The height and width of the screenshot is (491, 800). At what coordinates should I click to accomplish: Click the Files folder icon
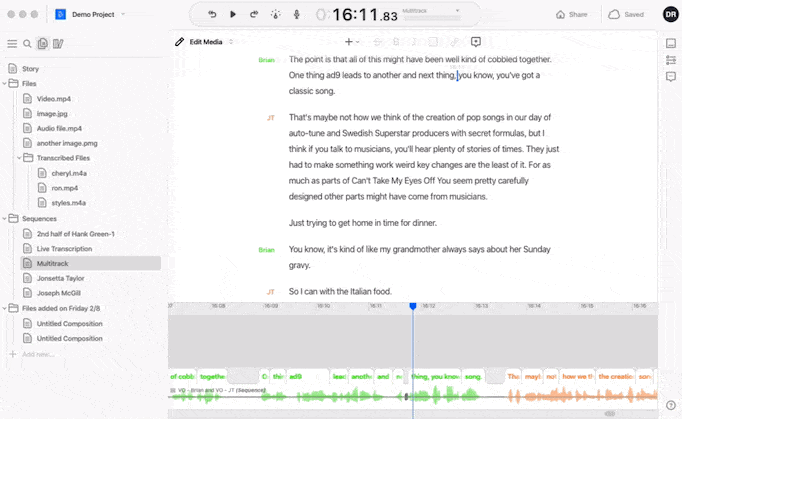tap(14, 83)
